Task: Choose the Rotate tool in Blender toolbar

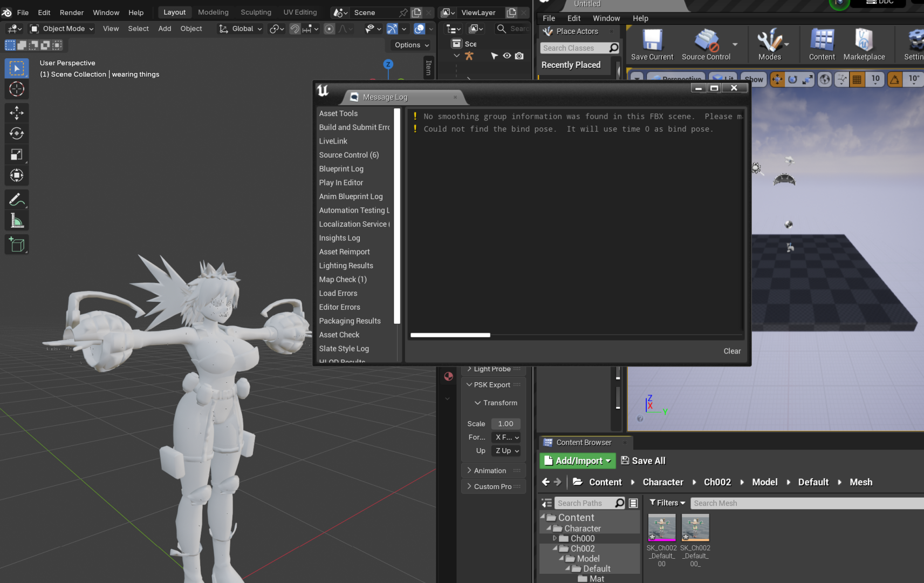Action: 17,133
